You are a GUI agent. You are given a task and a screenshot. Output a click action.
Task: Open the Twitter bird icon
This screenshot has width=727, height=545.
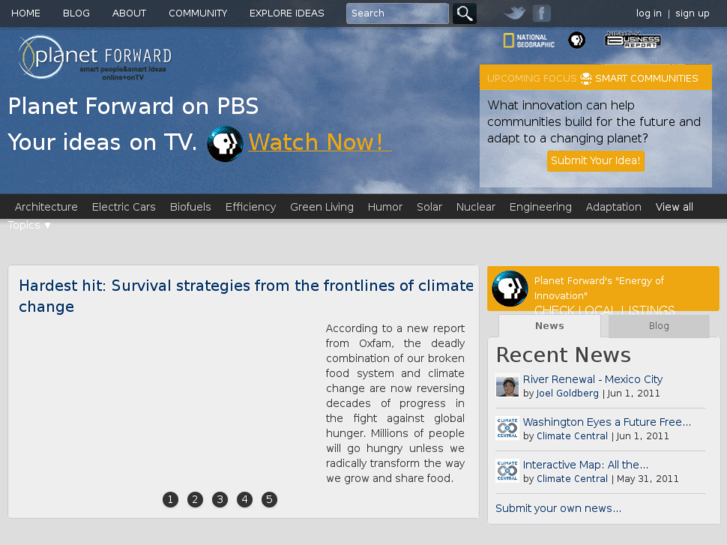[515, 13]
